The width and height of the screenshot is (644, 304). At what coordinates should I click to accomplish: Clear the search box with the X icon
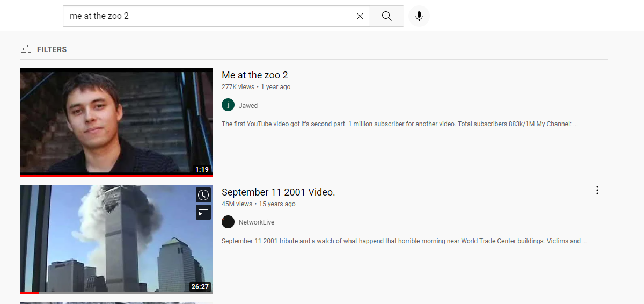tap(360, 16)
